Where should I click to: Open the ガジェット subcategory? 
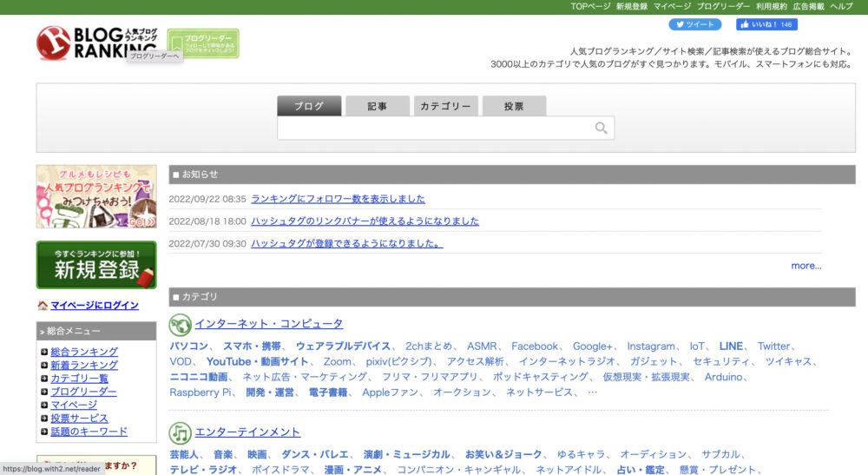(654, 361)
